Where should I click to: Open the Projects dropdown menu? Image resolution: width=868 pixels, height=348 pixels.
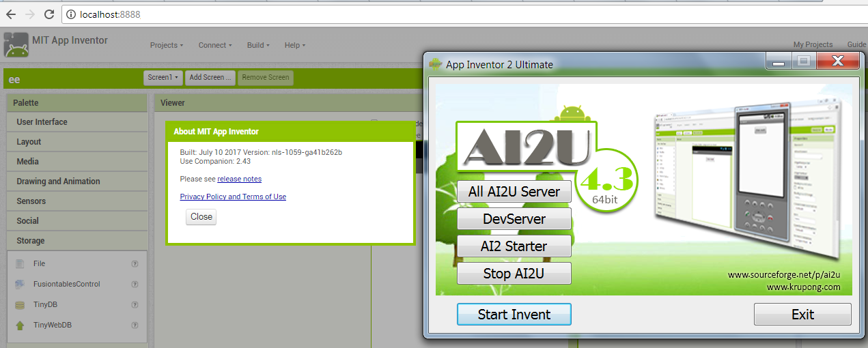point(167,45)
